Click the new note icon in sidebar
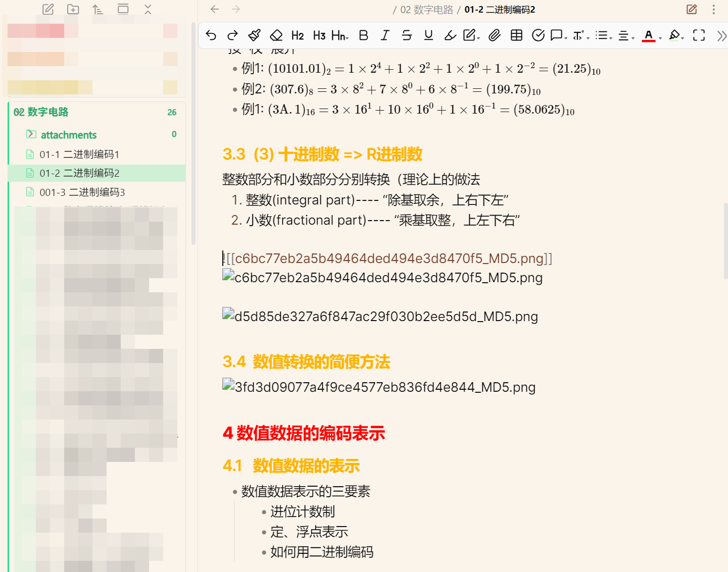The width and height of the screenshot is (728, 572). click(48, 9)
